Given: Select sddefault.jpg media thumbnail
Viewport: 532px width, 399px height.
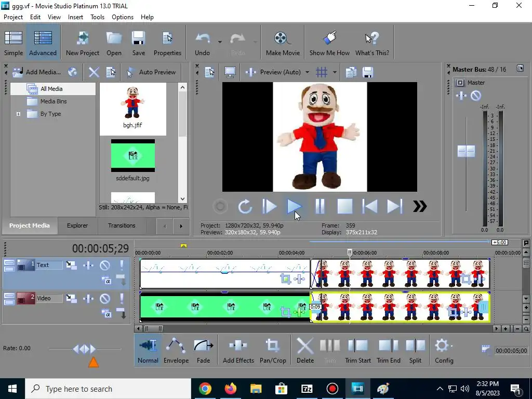Looking at the screenshot, I should (x=132, y=160).
